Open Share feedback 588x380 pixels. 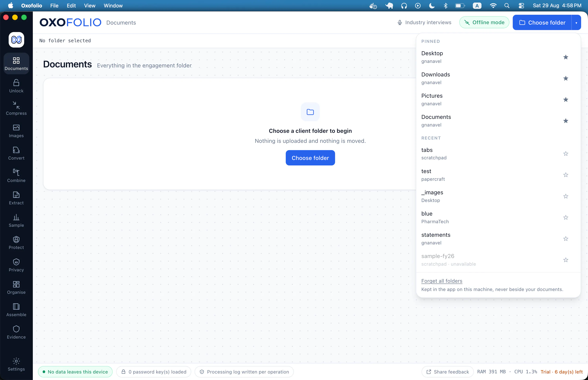click(x=448, y=372)
